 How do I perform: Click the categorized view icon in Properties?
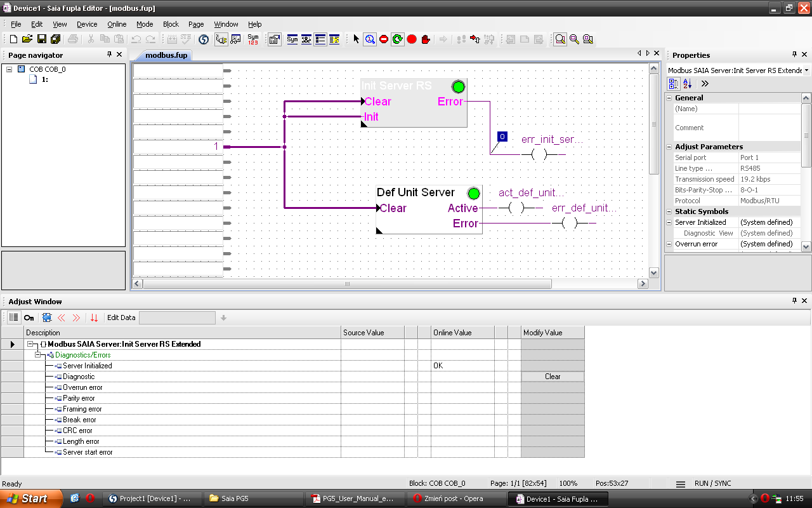tap(674, 84)
